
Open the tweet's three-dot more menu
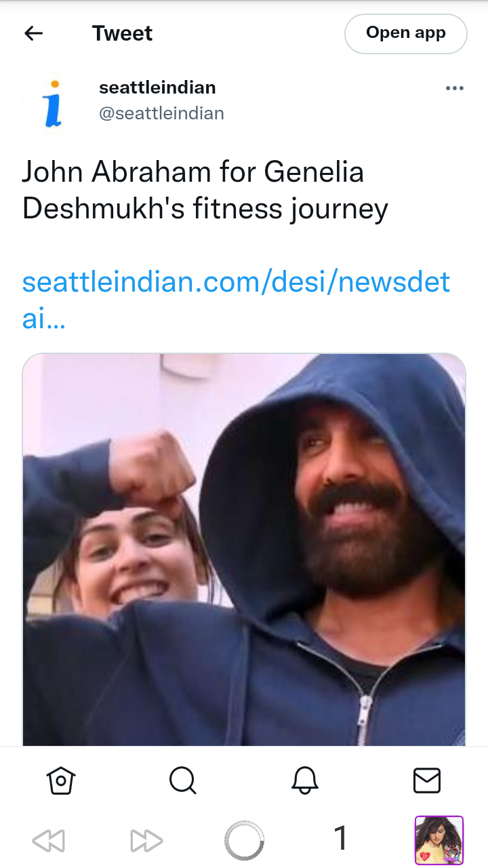(x=455, y=88)
